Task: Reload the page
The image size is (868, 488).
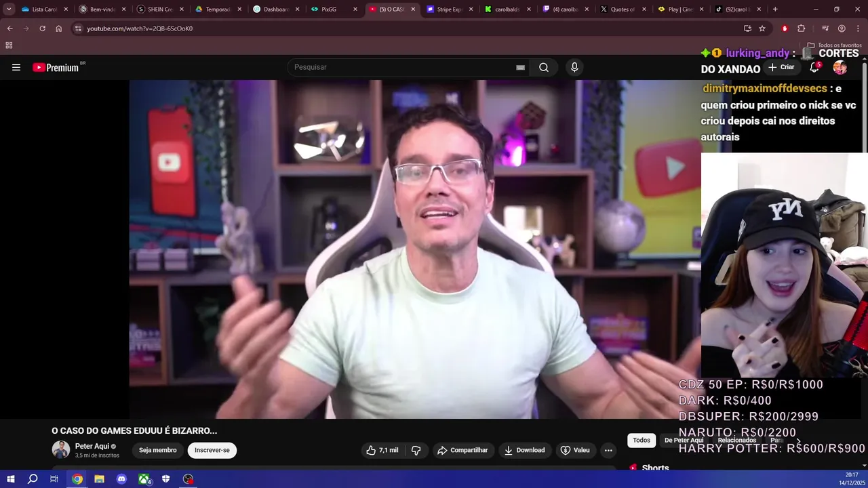Action: click(x=42, y=28)
